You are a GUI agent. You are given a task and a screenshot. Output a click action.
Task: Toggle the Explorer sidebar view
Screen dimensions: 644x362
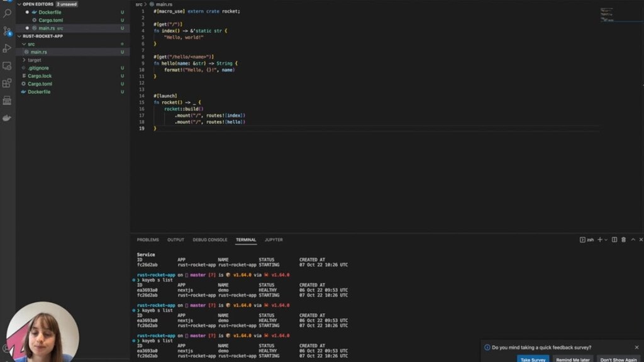tap(6, 3)
